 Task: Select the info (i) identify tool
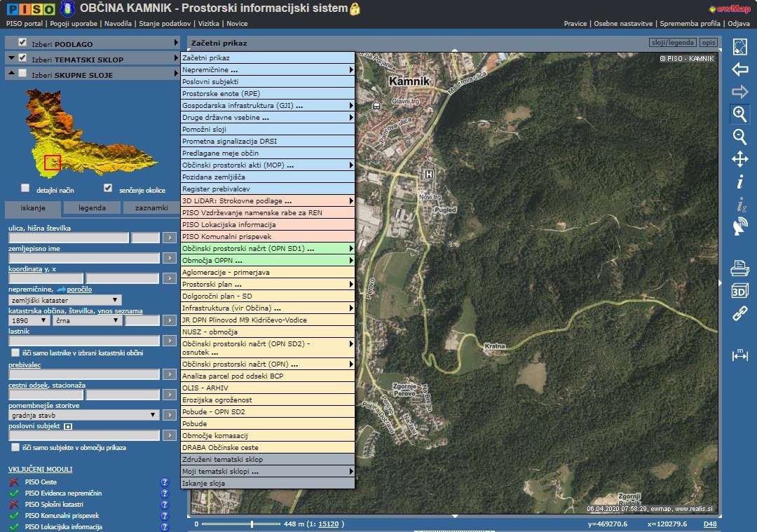point(739,182)
